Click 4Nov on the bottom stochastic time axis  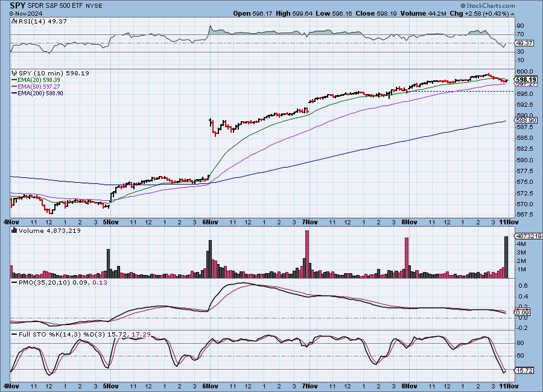click(x=11, y=386)
